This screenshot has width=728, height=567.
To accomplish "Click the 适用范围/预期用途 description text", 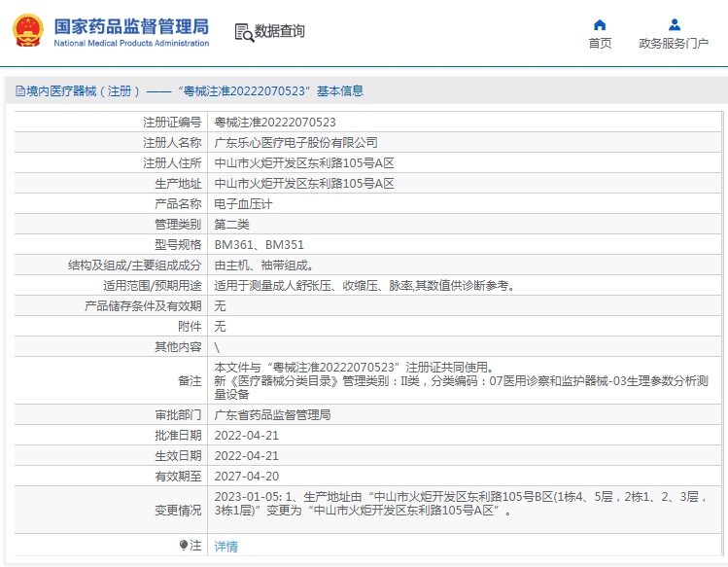I will (364, 286).
